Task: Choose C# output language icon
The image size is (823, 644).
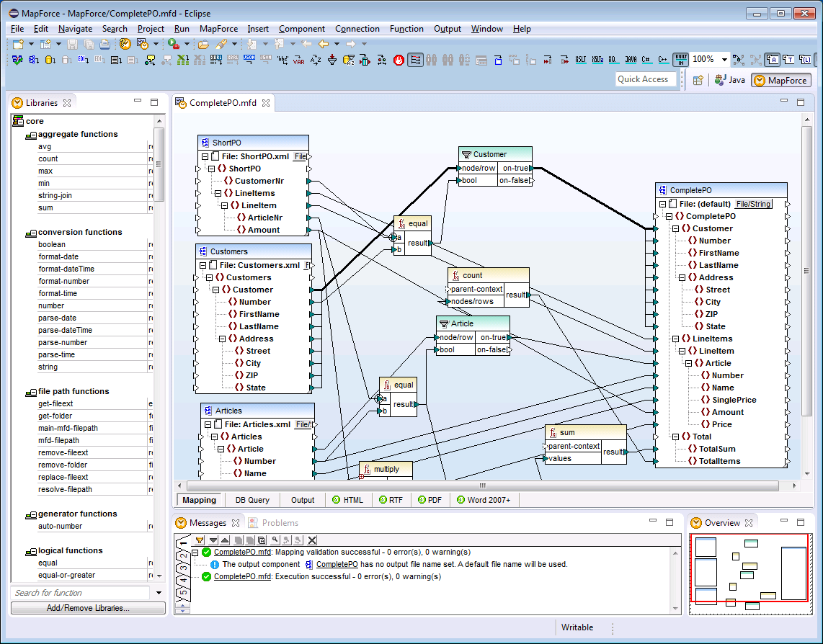Action: pyautogui.click(x=646, y=60)
